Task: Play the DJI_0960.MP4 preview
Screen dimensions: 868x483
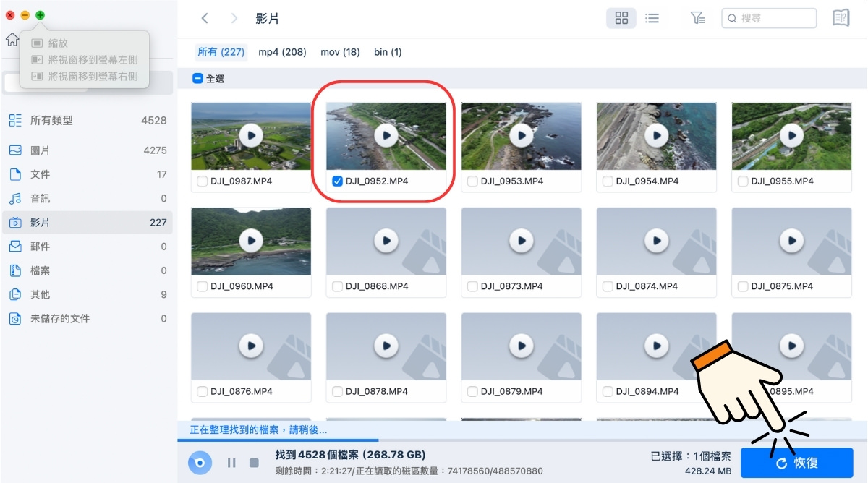Action: pos(251,241)
